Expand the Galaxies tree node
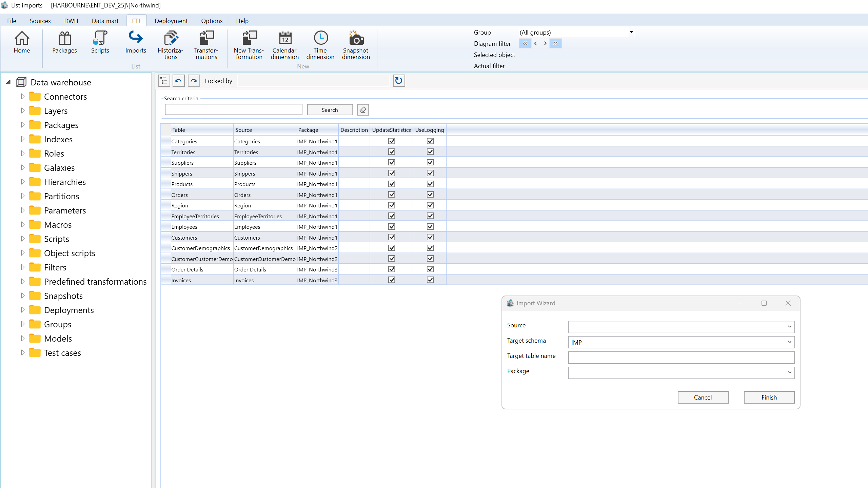Viewport: 868px width, 488px height. [x=23, y=167]
